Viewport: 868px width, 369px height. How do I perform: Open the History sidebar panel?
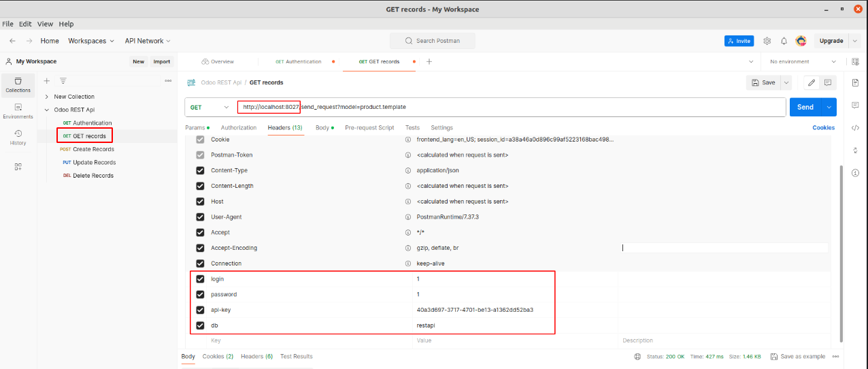[x=18, y=137]
